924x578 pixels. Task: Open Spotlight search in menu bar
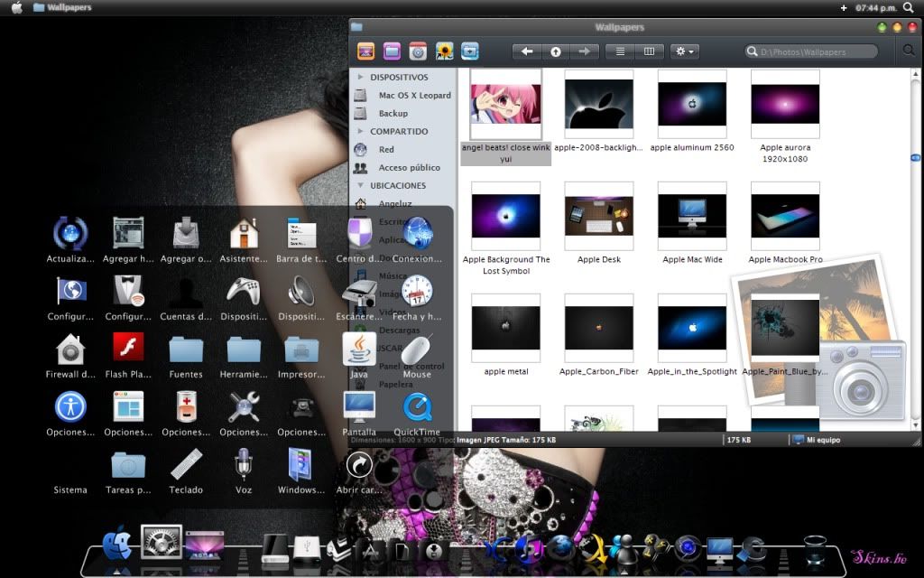click(909, 7)
